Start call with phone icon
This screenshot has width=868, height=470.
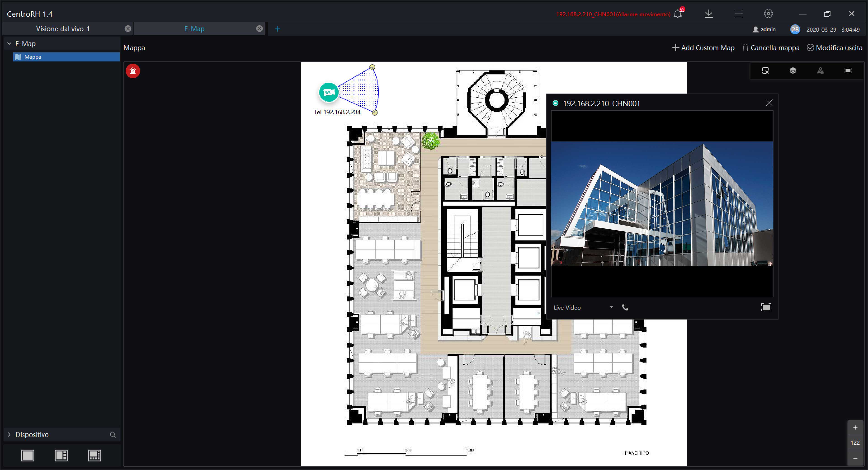[x=625, y=307]
